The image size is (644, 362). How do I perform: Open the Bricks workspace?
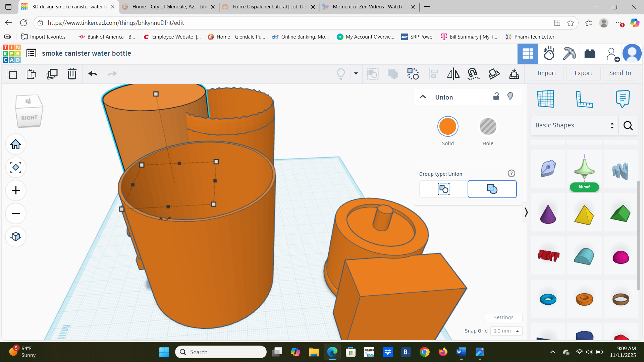point(590,54)
